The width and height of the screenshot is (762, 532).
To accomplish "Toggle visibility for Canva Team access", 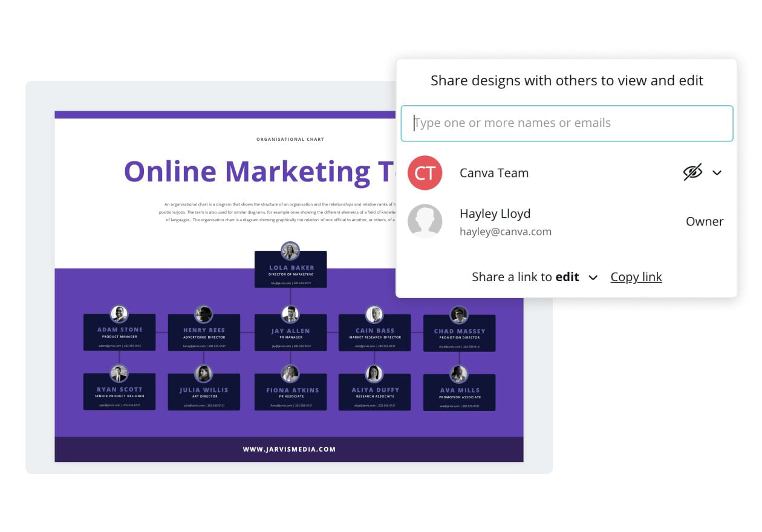I will click(x=693, y=172).
